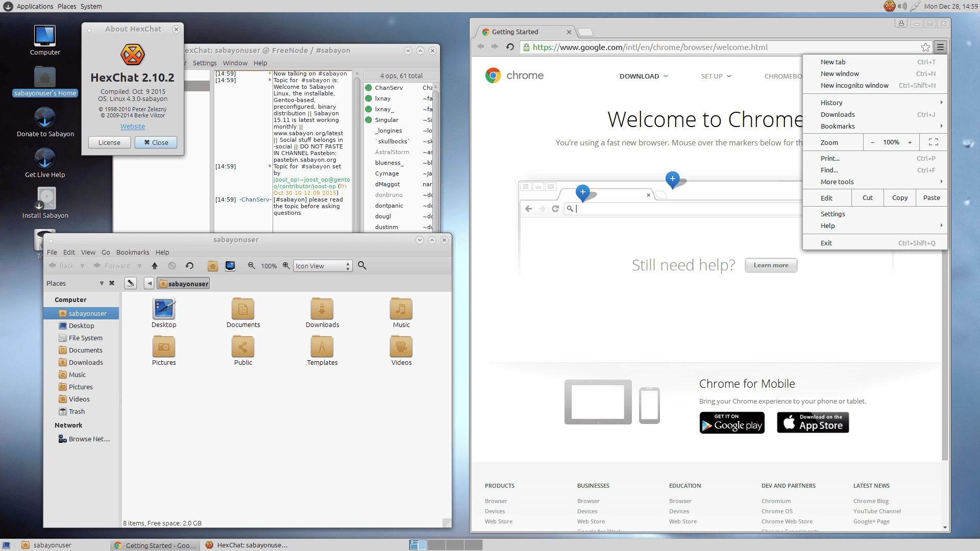Bookmark this page with the star icon
Screen dimensions: 980x551
click(925, 47)
